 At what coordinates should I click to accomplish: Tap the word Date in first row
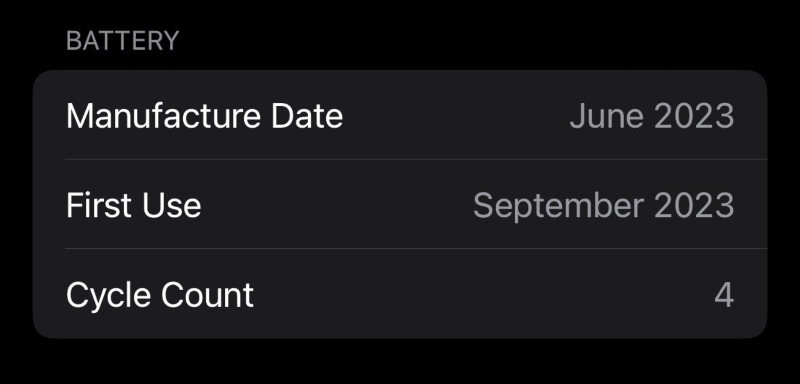307,116
